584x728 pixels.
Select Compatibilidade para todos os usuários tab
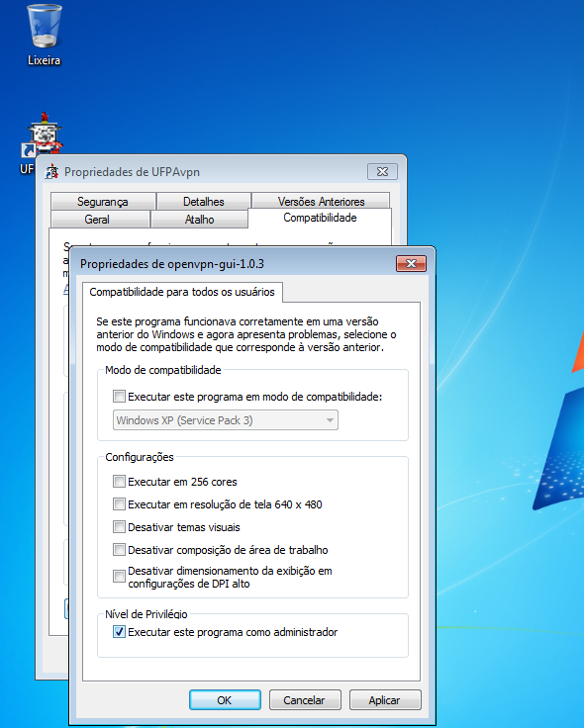pyautogui.click(x=182, y=292)
